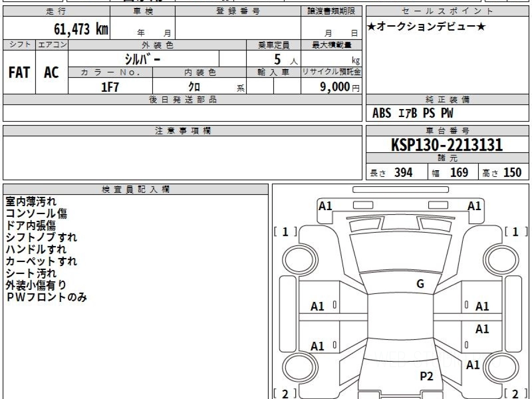This screenshot has height=399, width=532.
Task: Click the 純正装備 header
Action: (x=447, y=100)
